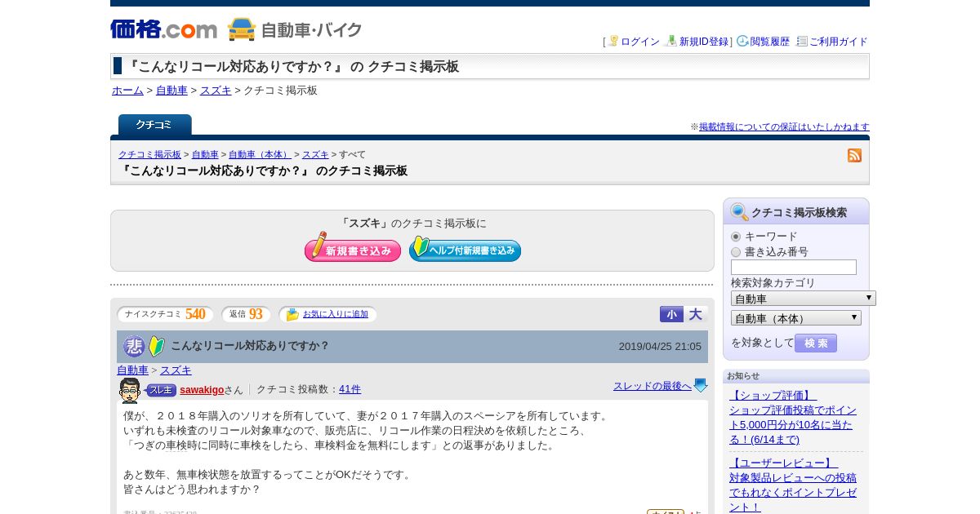
Task: Select the キーワード radio button
Action: 736,237
